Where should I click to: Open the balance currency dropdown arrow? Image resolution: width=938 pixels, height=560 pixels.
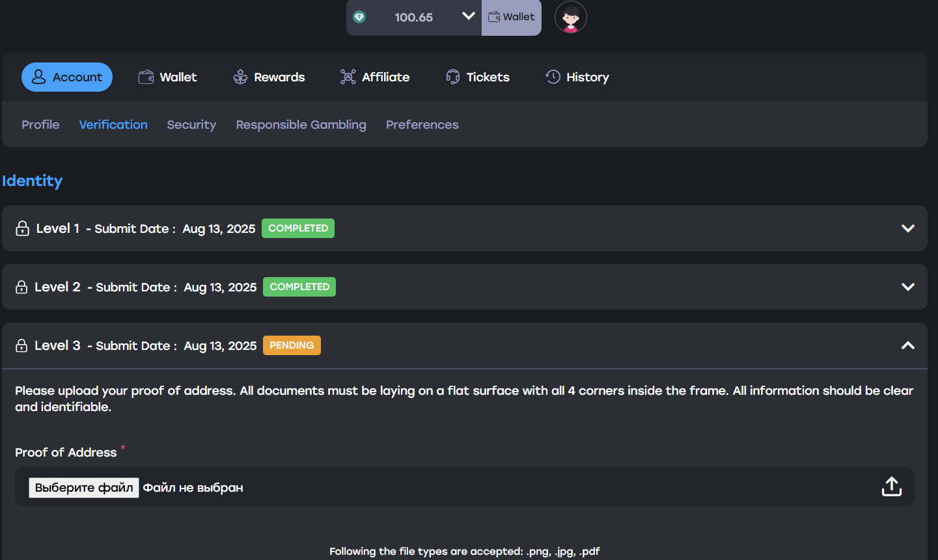468,16
